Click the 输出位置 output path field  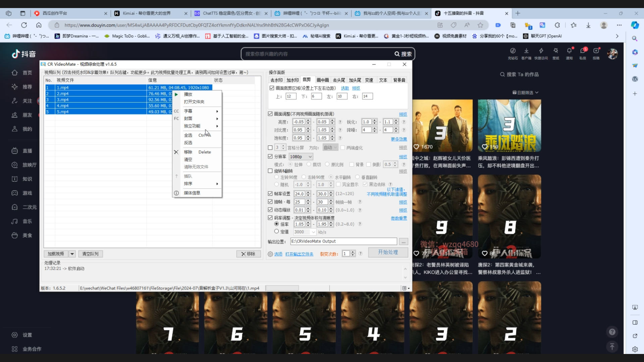tap(343, 241)
